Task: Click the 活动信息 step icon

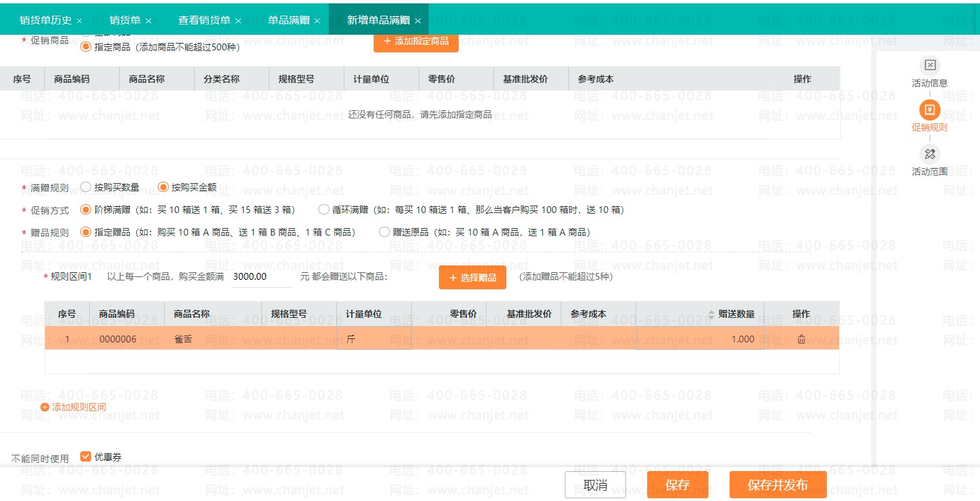Action: pos(930,65)
